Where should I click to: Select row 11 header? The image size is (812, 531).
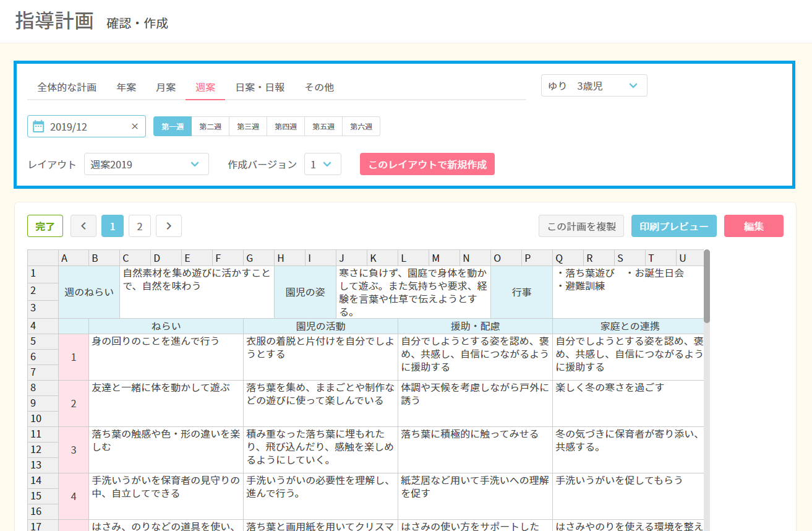pyautogui.click(x=43, y=434)
